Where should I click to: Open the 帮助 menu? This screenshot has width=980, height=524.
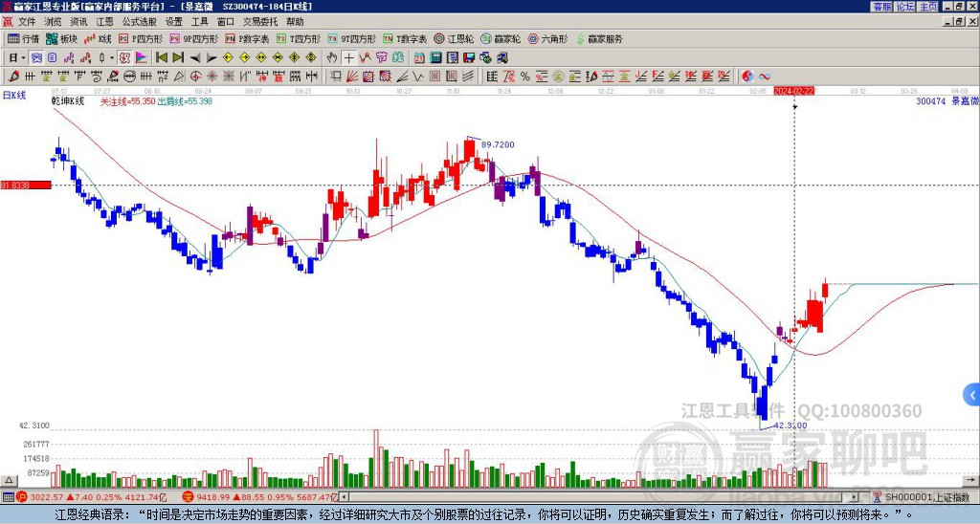[x=295, y=22]
